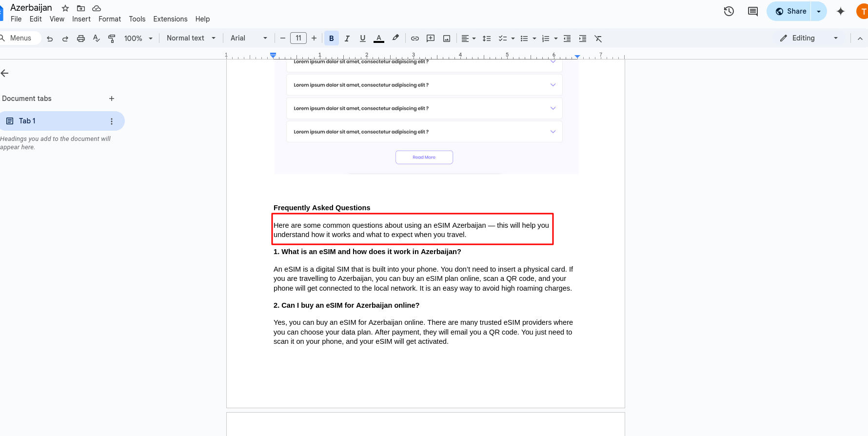868x436 pixels.
Task: Click the Insert image icon
Action: click(x=447, y=39)
